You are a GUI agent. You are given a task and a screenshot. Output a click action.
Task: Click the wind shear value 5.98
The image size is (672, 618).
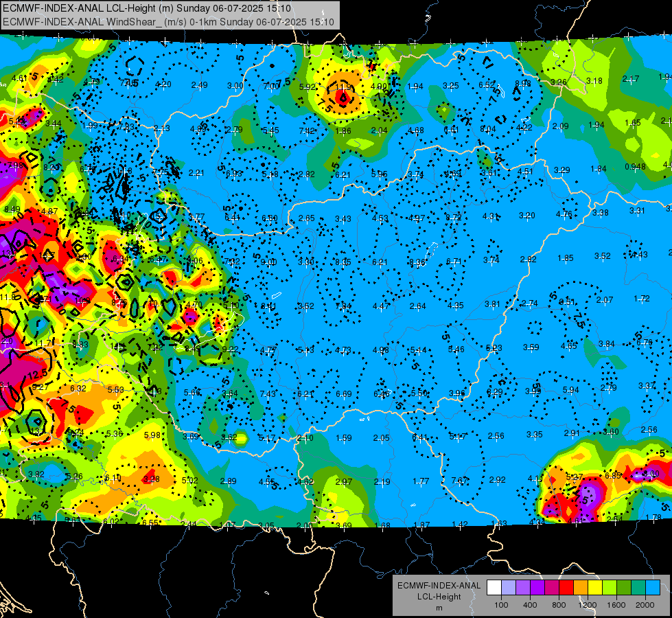click(152, 435)
